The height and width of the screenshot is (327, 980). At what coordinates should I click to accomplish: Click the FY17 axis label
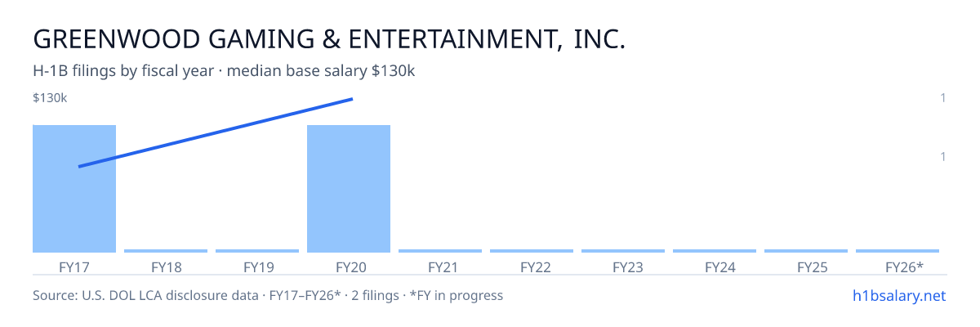74,267
